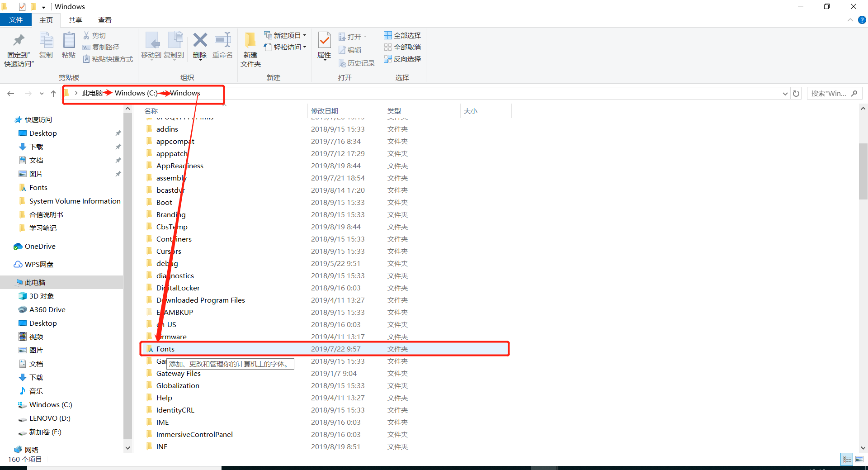Select System Volume Information in sidebar
Viewport: 868px width, 470px height.
(75, 201)
